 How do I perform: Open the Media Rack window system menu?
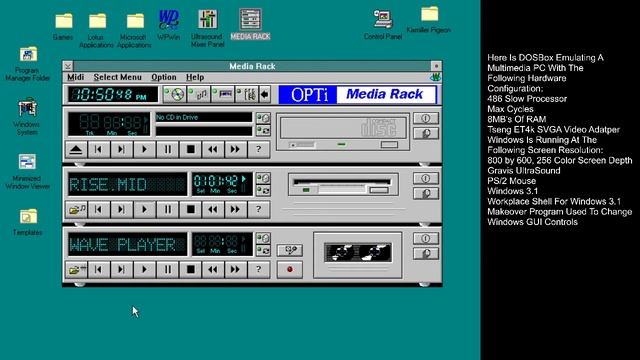point(68,66)
